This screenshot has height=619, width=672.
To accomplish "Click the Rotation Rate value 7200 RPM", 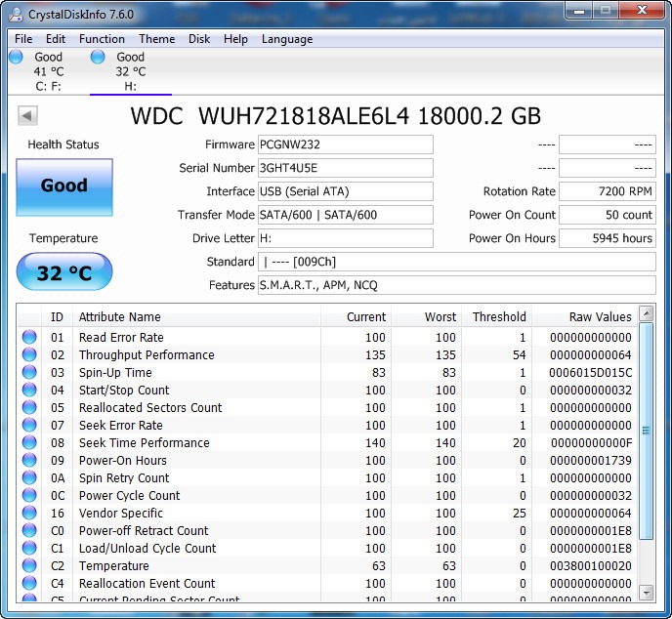I will tap(608, 191).
